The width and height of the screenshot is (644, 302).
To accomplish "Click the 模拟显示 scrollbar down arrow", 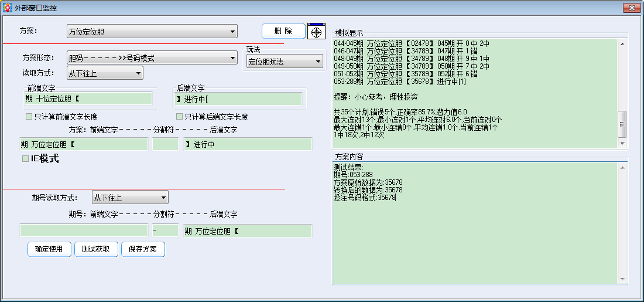I will (622, 143).
